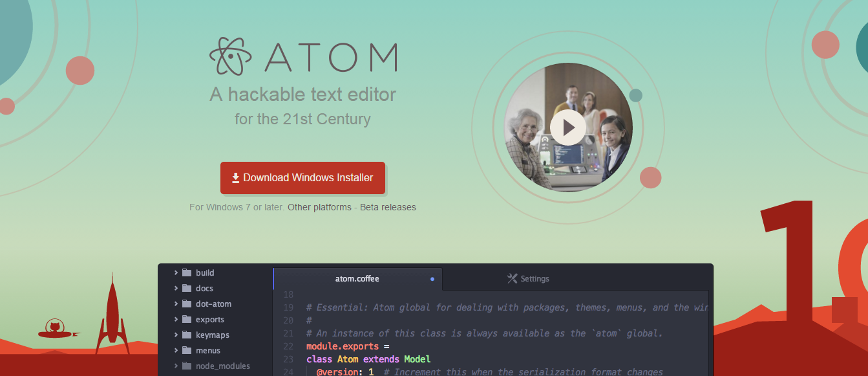Click line number 22 in the gutter
The image size is (868, 376).
coord(288,346)
